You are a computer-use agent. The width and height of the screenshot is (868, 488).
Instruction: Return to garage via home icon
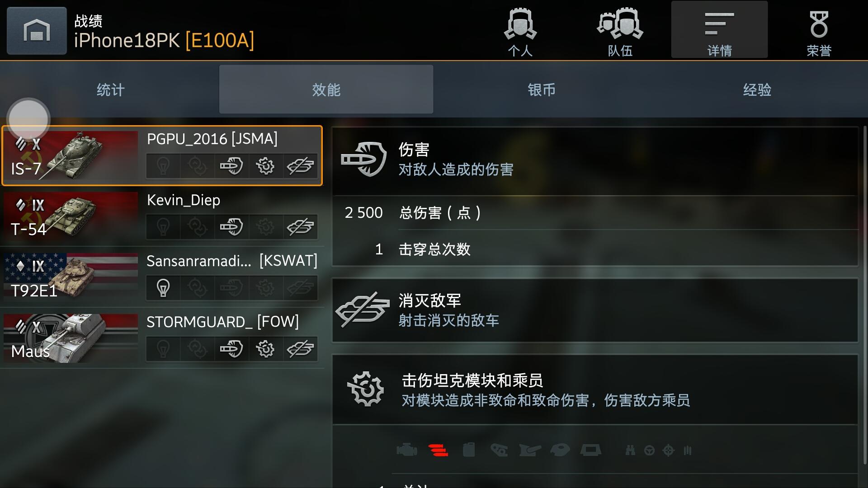coord(37,31)
